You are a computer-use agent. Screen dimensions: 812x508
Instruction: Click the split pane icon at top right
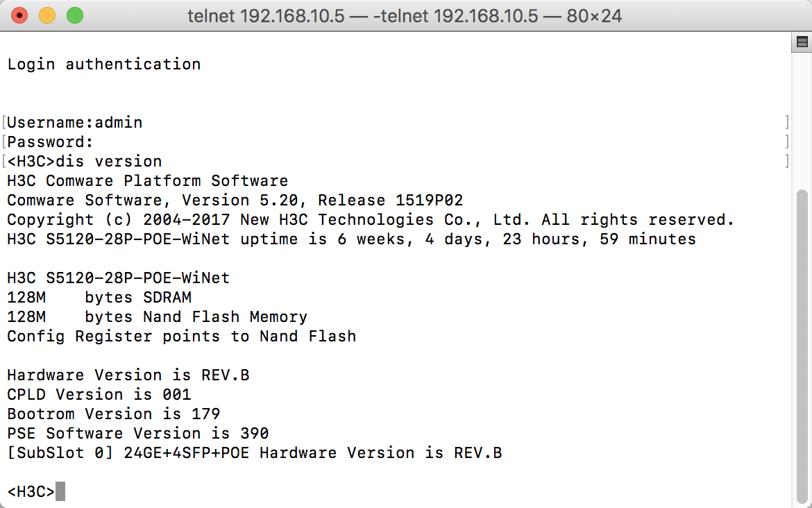click(x=802, y=42)
